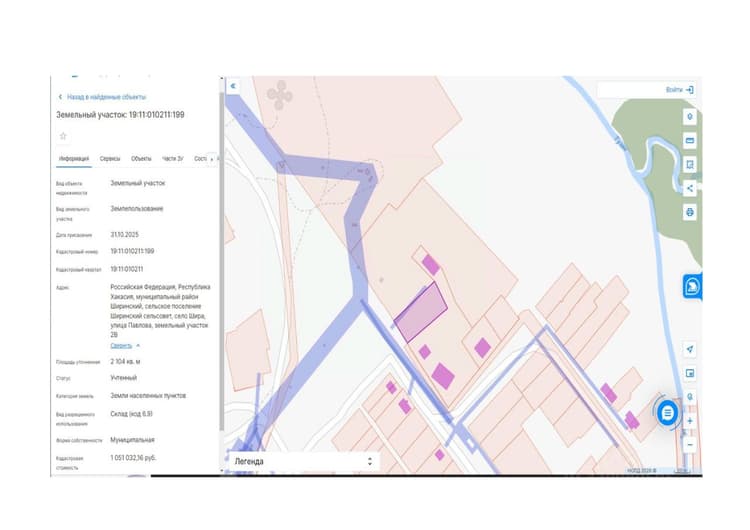Screen dimensions: 750x530
Task: Collapse the info panel with arrow button
Action: 233,86
